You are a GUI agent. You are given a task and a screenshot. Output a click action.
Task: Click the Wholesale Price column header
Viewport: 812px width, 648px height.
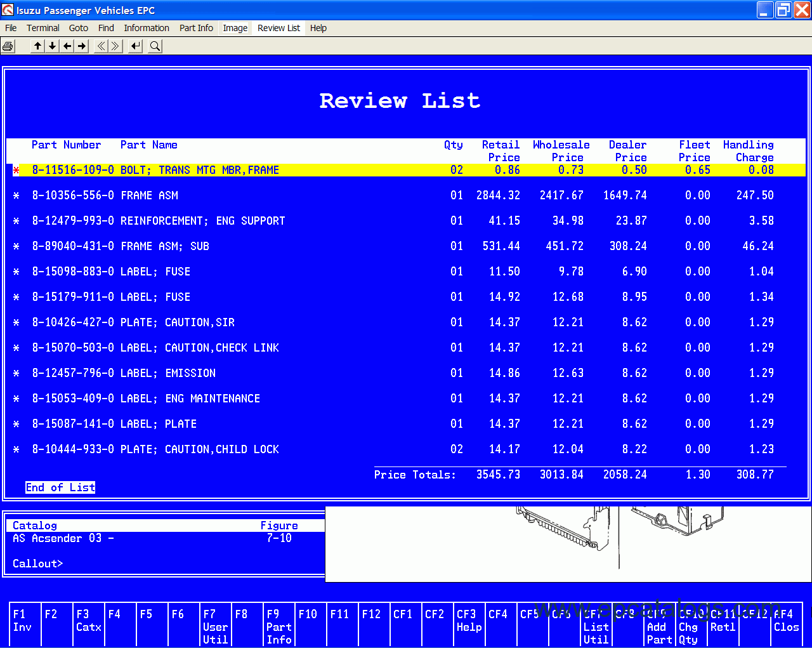[x=561, y=151]
